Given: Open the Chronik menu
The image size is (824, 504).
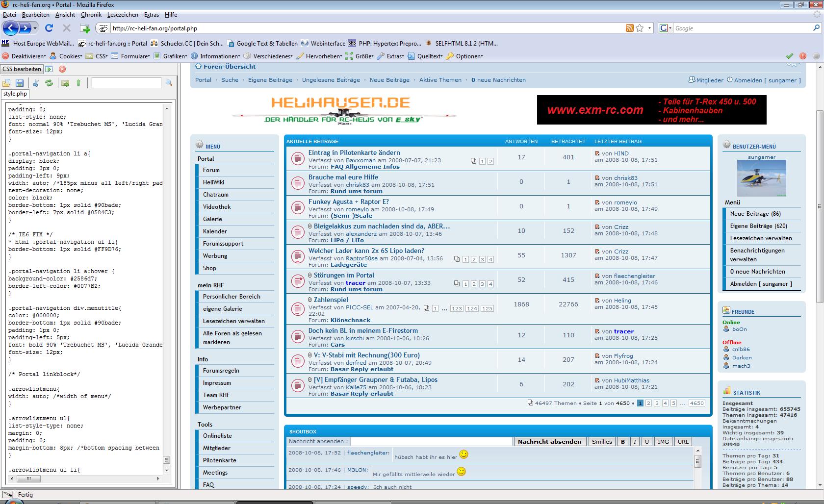Looking at the screenshot, I should point(91,15).
